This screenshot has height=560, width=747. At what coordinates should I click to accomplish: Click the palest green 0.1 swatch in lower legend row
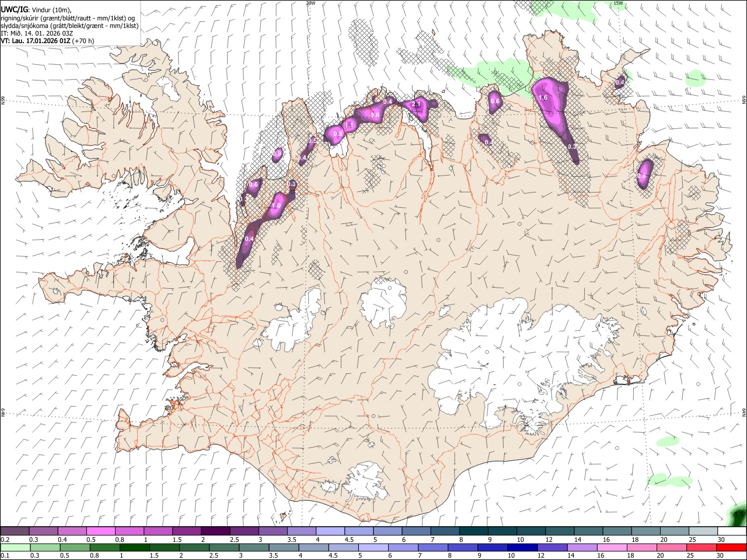[15, 548]
